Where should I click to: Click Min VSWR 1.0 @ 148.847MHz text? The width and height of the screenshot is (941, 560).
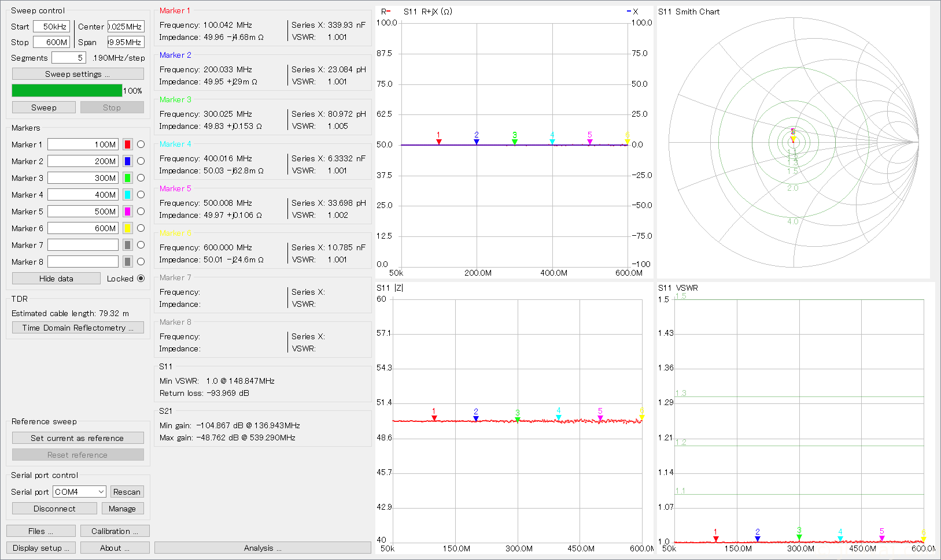[217, 381]
